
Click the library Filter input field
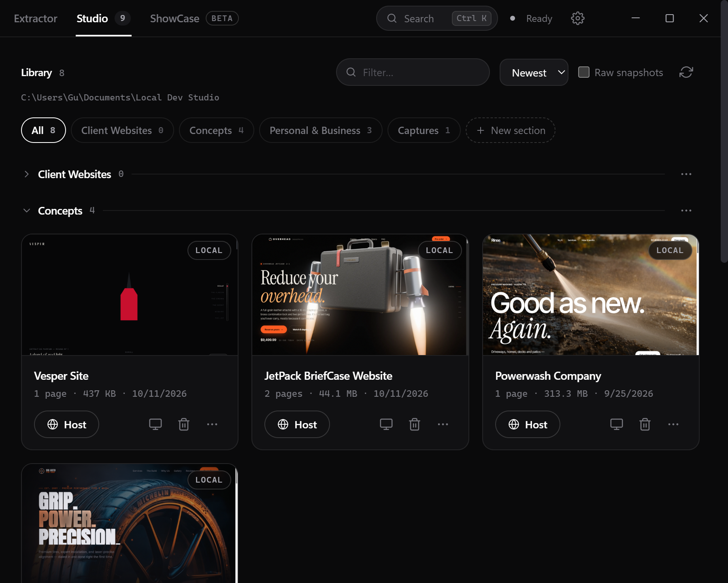413,72
